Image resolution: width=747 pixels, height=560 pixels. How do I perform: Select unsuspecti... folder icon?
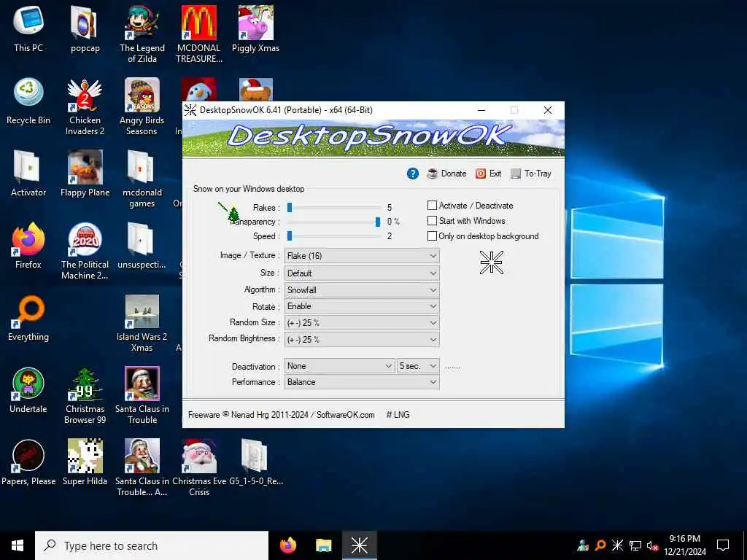point(142,246)
